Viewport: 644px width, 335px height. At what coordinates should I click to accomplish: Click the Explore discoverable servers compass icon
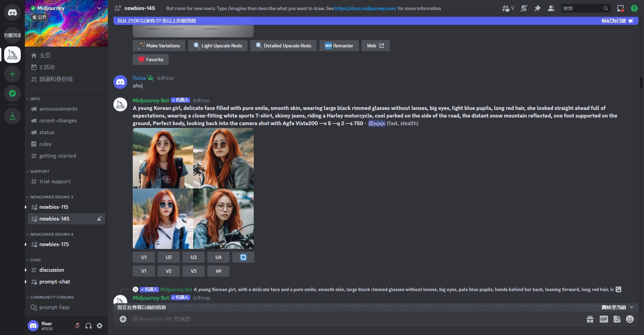pos(12,93)
